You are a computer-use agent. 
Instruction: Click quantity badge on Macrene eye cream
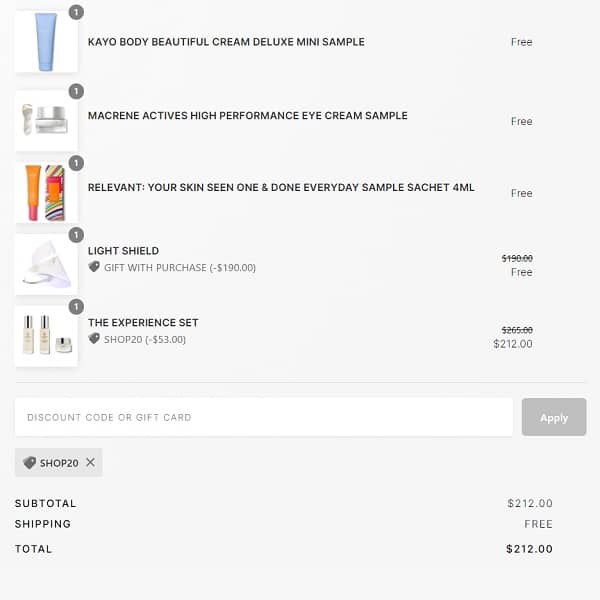(77, 91)
